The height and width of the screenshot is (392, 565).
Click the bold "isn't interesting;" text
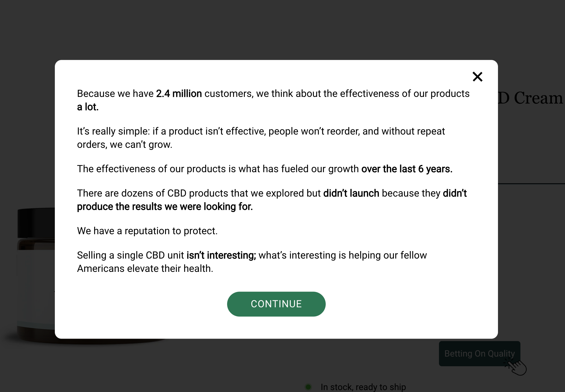coord(221,255)
